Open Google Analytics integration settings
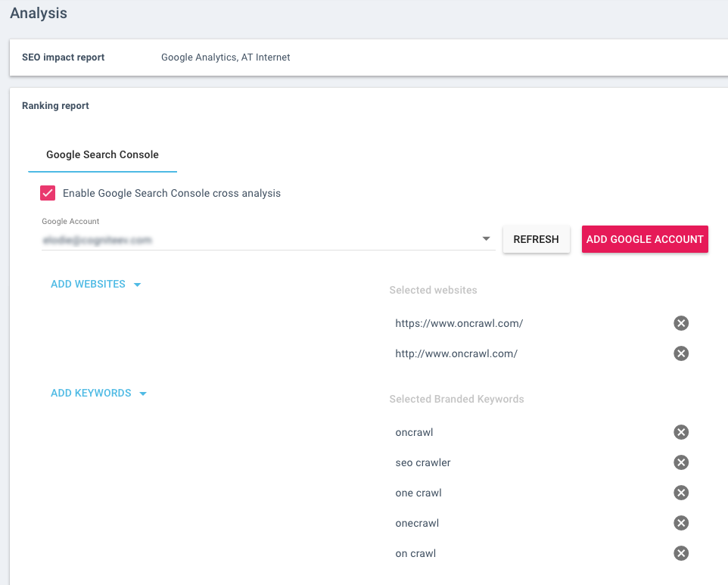The height and width of the screenshot is (585, 728). 192,57
